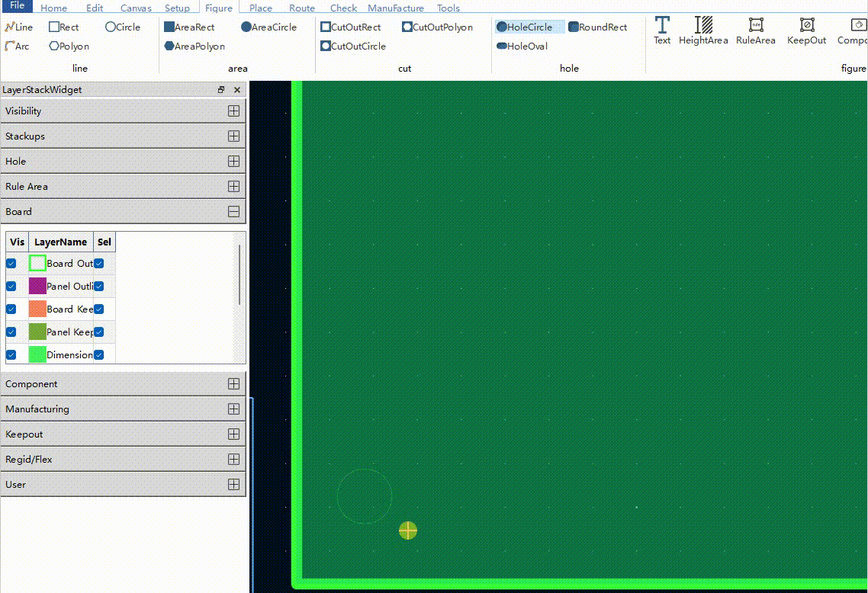Click the Board Keepout orange color swatch
This screenshot has width=868, height=593.
tap(37, 309)
